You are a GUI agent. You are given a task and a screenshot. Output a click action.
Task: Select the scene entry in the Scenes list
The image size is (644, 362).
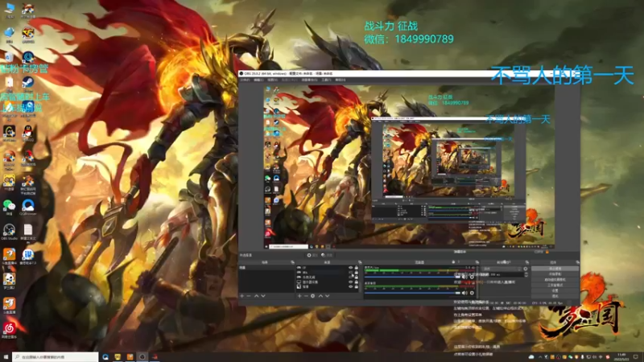266,268
